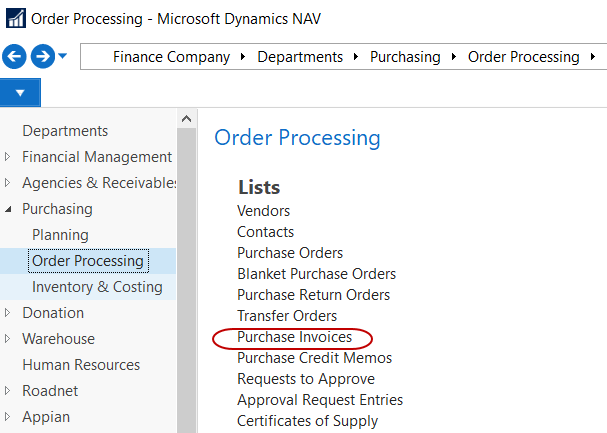Click the Order Processing page heading

point(297,138)
